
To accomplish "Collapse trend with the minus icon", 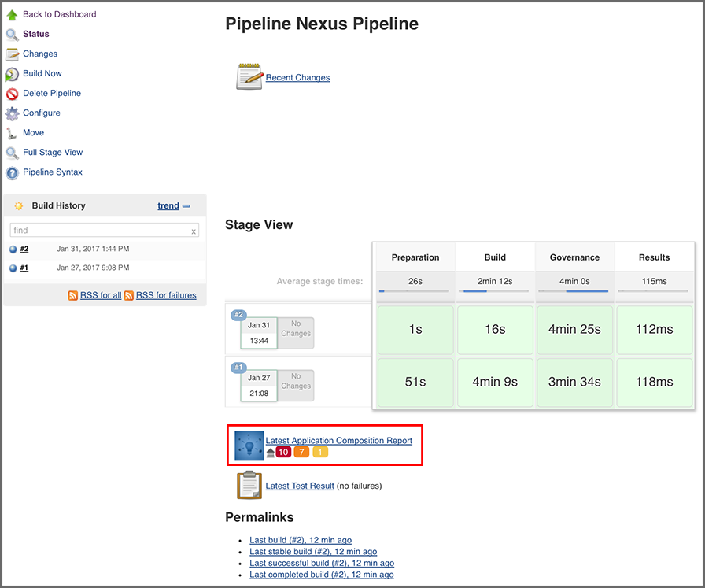I will click(x=186, y=206).
